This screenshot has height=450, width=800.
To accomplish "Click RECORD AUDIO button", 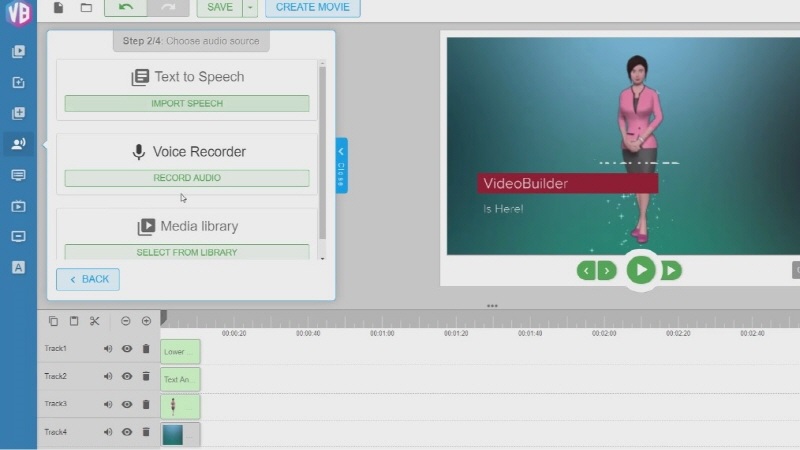I will click(187, 178).
